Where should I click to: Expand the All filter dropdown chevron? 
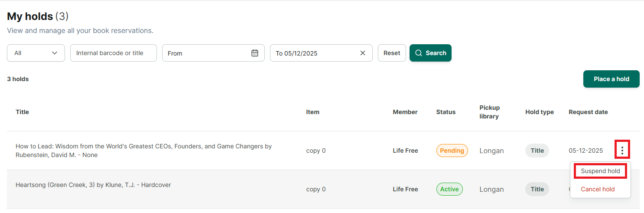55,53
